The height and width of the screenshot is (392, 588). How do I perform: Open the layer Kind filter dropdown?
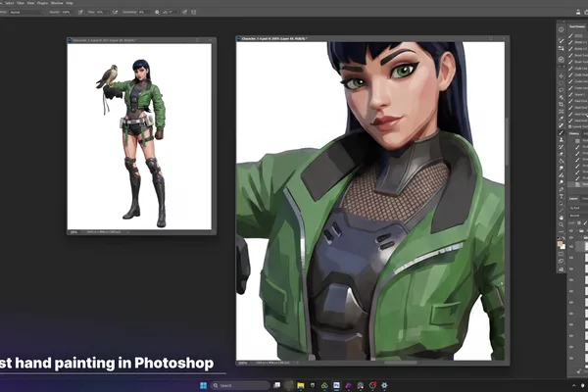click(x=577, y=208)
